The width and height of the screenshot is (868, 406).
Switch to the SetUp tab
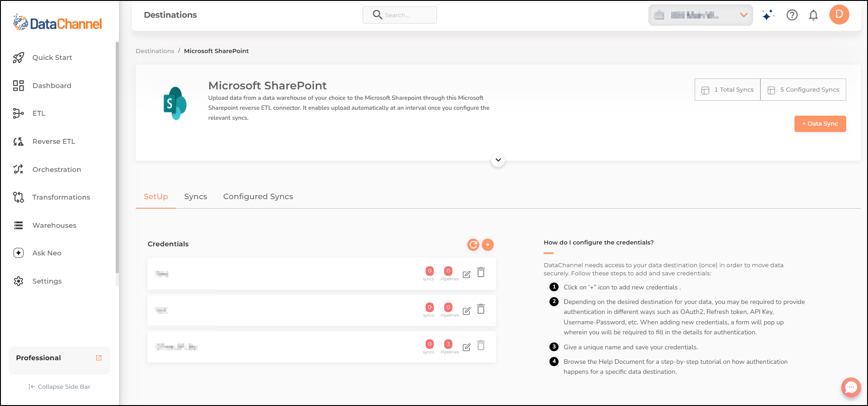pyautogui.click(x=156, y=196)
